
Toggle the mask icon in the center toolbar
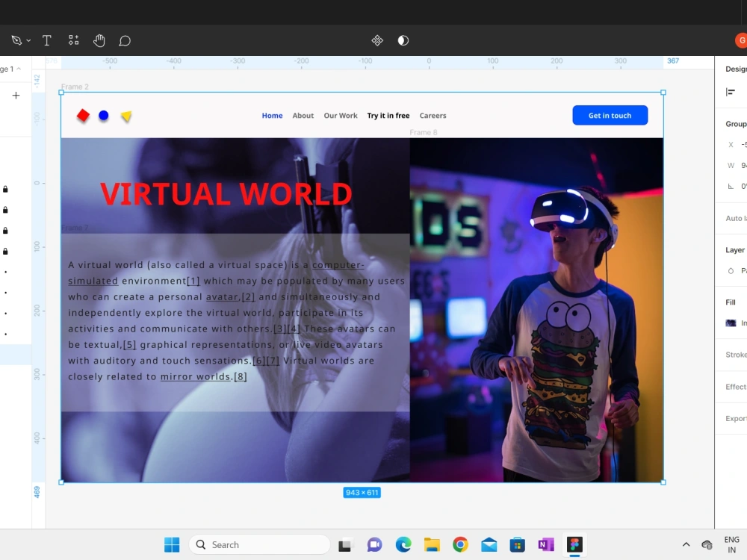point(403,40)
